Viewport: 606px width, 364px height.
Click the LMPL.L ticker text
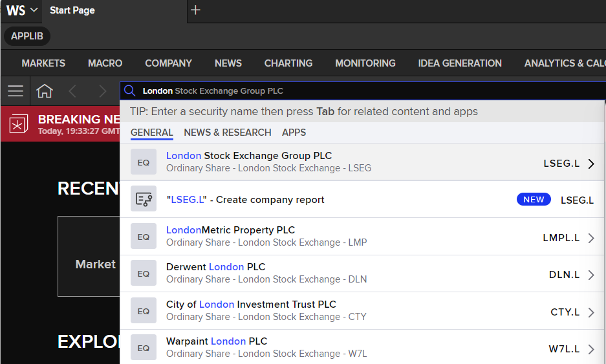(561, 238)
